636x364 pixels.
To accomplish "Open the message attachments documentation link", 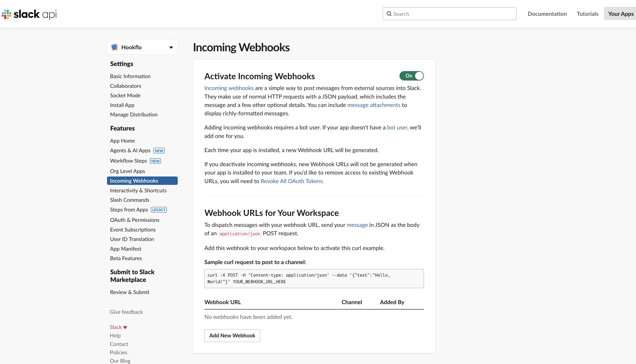I will (x=373, y=105).
